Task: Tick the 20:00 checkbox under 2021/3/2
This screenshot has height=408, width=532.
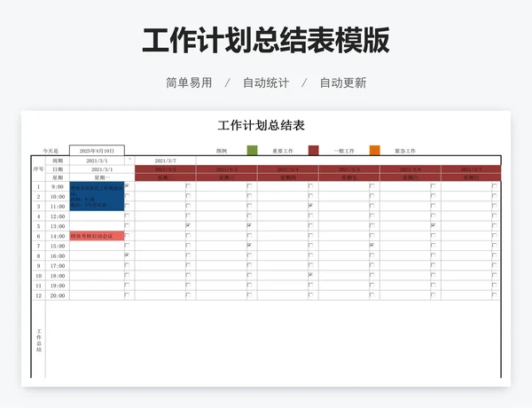Action: coord(188,295)
